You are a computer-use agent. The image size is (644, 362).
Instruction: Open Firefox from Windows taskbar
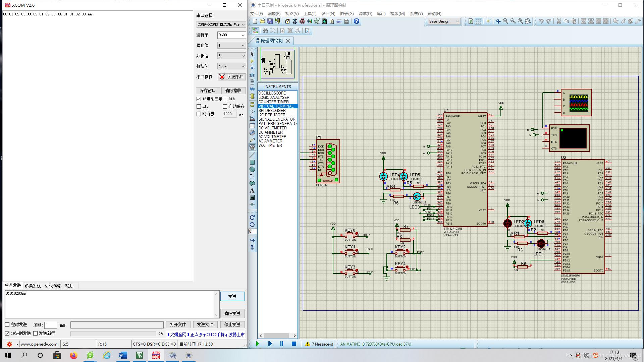coord(73,355)
